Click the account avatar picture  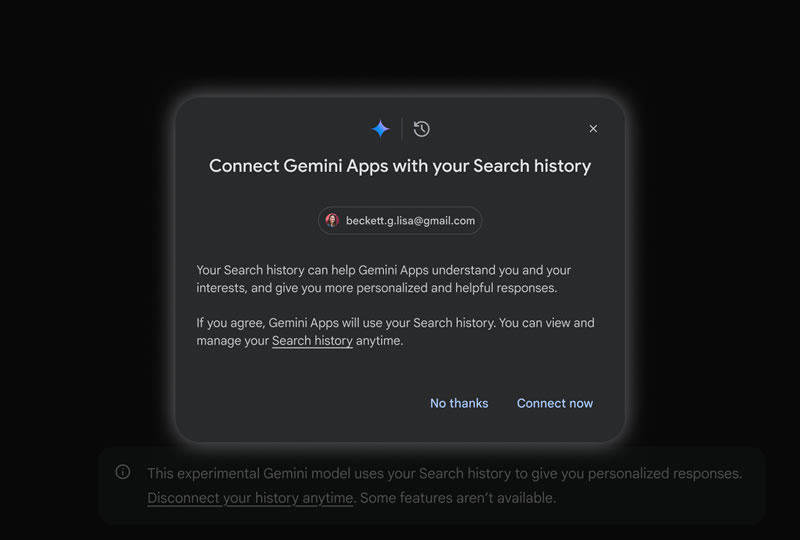click(332, 220)
